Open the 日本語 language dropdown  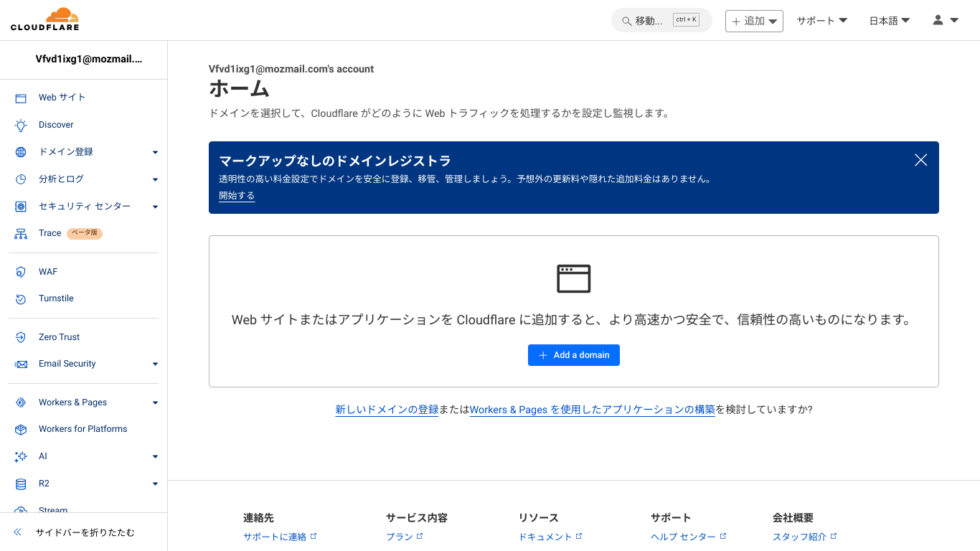click(x=890, y=21)
